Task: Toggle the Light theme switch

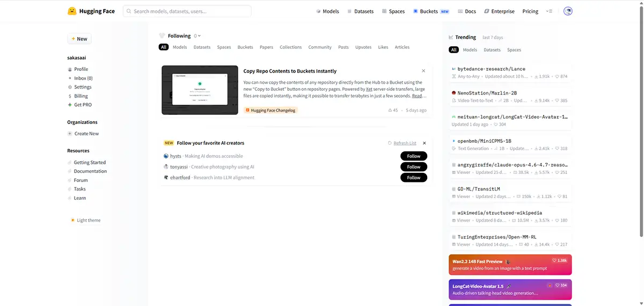Action: tap(85, 220)
